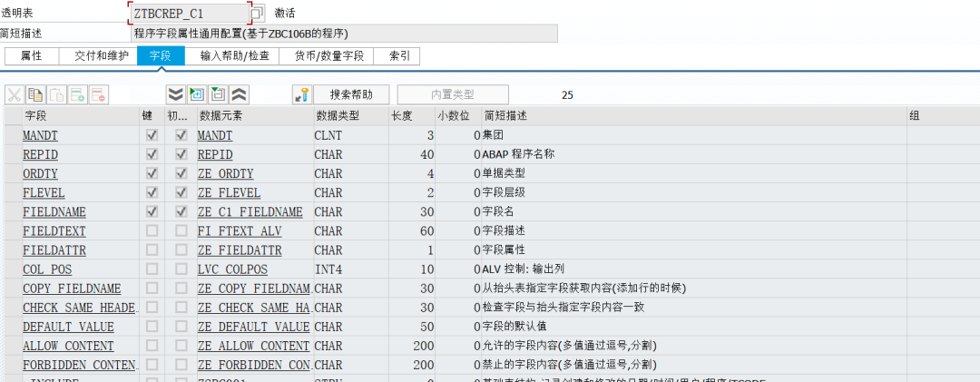Open the 交付和维护 tab

tap(98, 55)
